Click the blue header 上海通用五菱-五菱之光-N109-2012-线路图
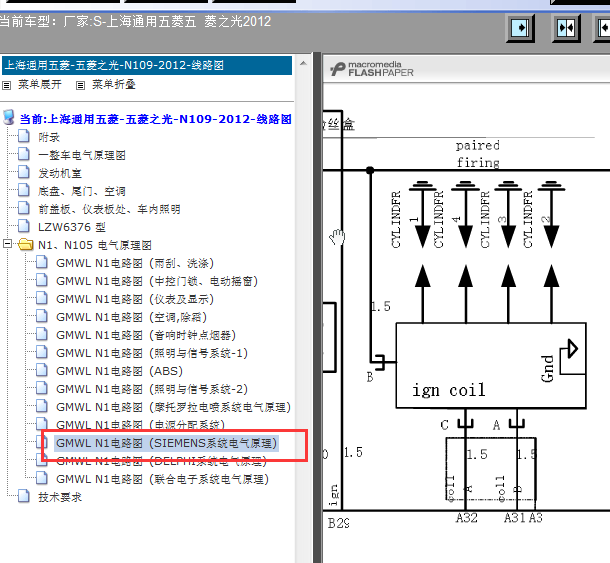The width and height of the screenshot is (610, 563). tap(147, 65)
